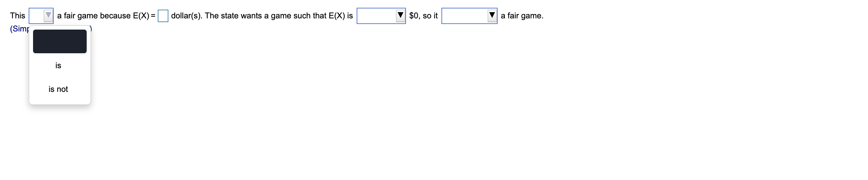Click the blue "(Simp" hint text
Screen dimensions: 868x180
[20, 29]
